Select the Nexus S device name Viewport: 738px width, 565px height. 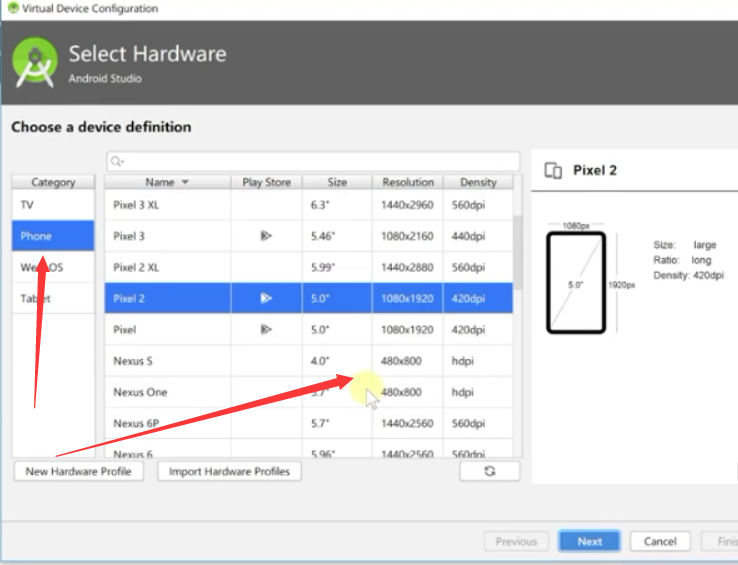point(133,361)
